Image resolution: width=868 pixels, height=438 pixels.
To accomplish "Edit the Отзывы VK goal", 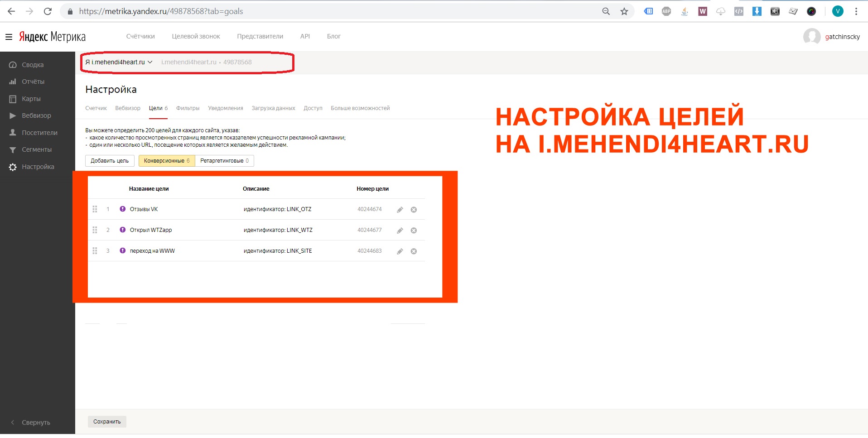I will coord(400,210).
